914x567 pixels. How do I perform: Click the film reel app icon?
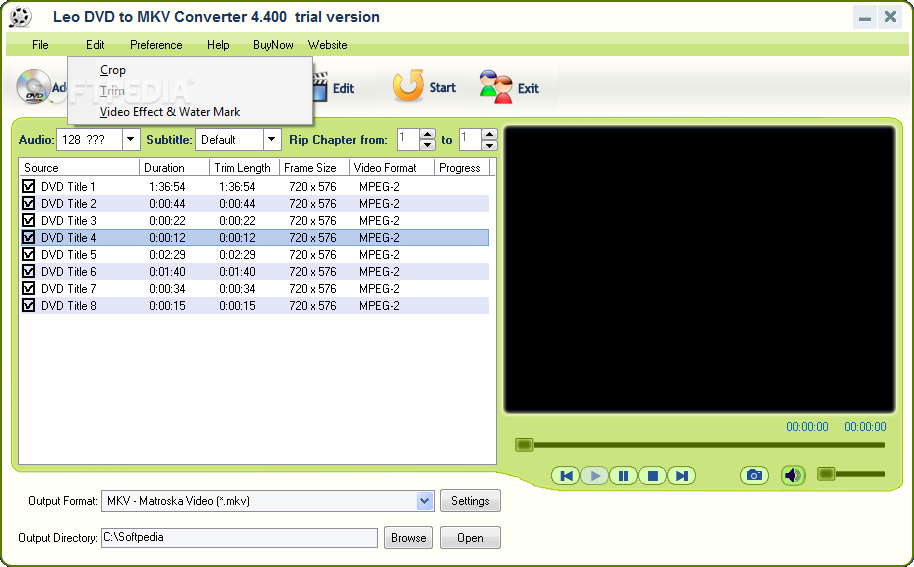click(x=20, y=17)
